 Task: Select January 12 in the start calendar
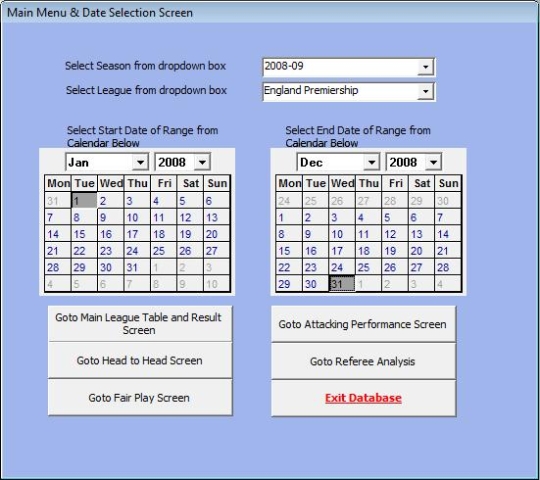click(x=190, y=217)
